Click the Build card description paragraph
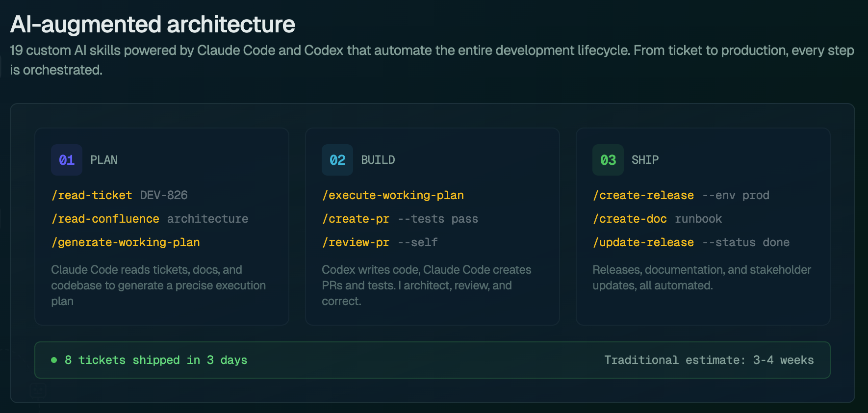 [x=427, y=285]
